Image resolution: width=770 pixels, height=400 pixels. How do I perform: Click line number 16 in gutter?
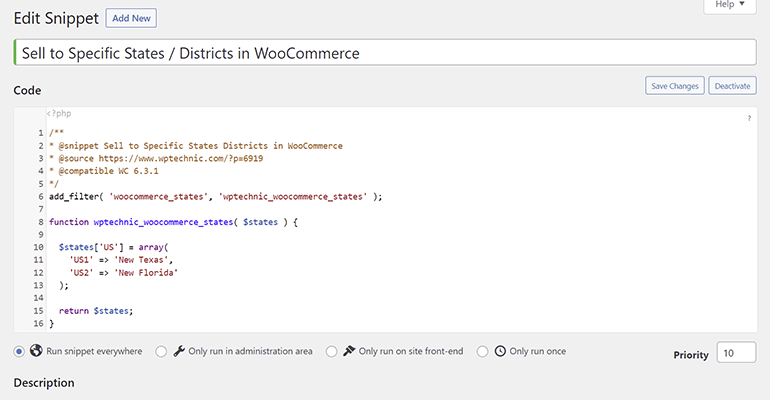pyautogui.click(x=38, y=323)
